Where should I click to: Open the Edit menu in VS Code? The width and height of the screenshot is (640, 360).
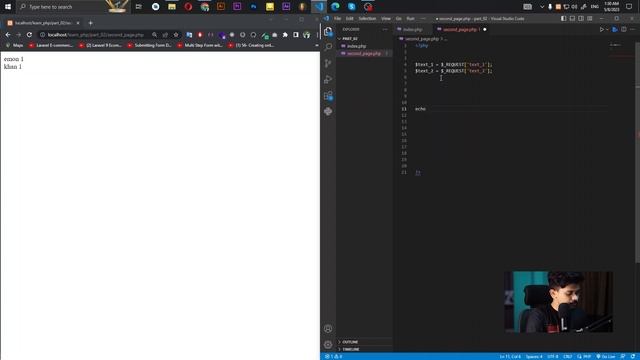[x=349, y=18]
